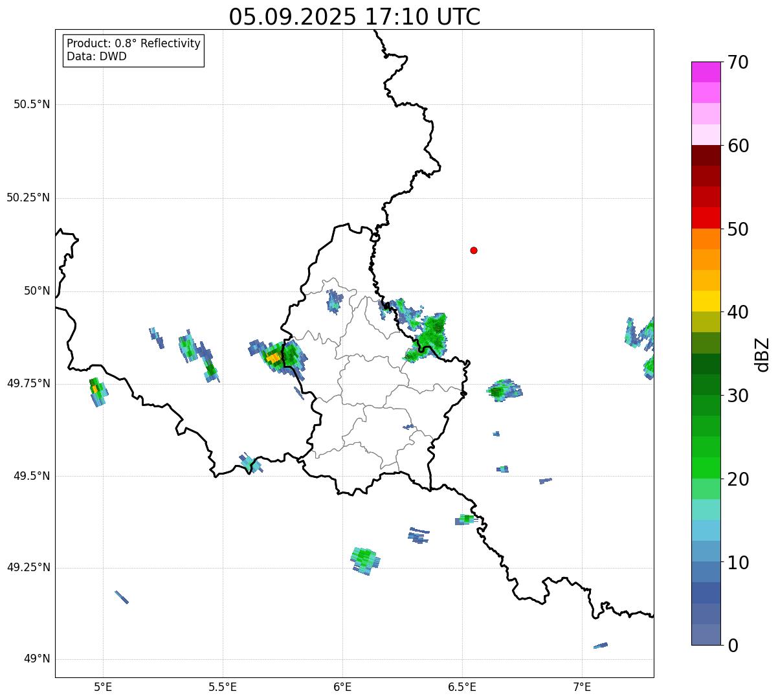Pick the dark red colorbar band below 60

coord(706,155)
